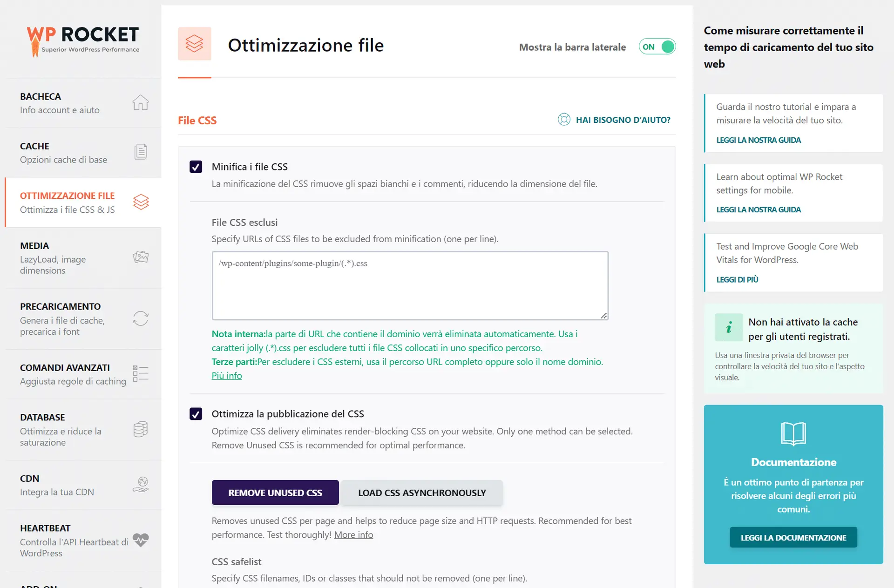Open Leggi la nostra guida under tutorial card
894x588 pixels.
(759, 140)
